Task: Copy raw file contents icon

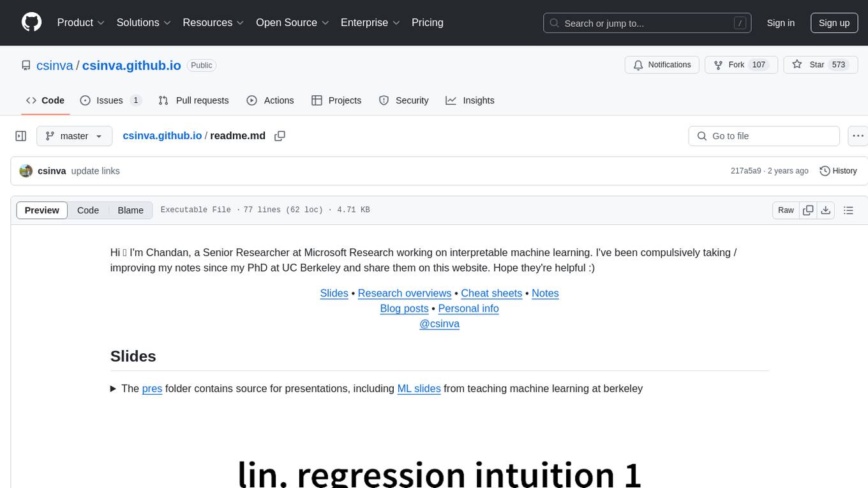Action: click(808, 210)
